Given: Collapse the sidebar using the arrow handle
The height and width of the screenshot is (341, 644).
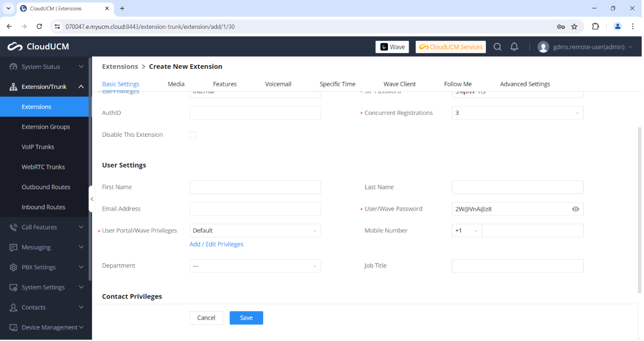Looking at the screenshot, I should pyautogui.click(x=92, y=199).
